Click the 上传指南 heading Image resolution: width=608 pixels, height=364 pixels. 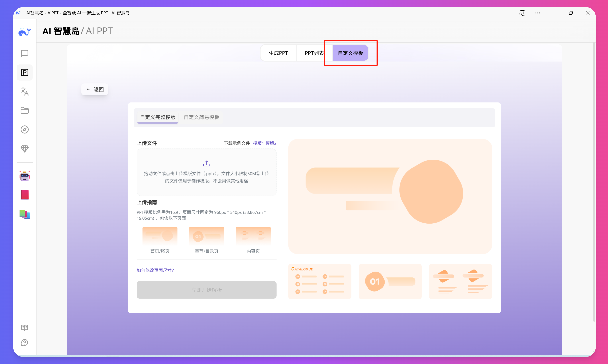(147, 202)
